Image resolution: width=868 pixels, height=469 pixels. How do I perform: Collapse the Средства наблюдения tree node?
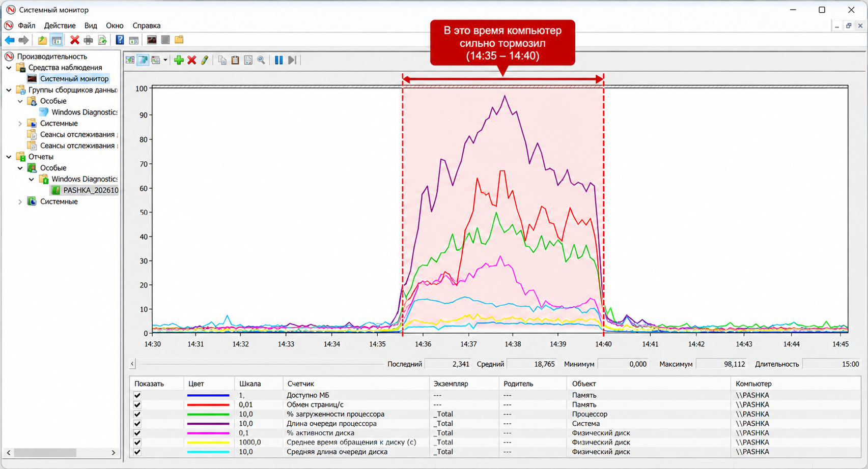click(9, 67)
